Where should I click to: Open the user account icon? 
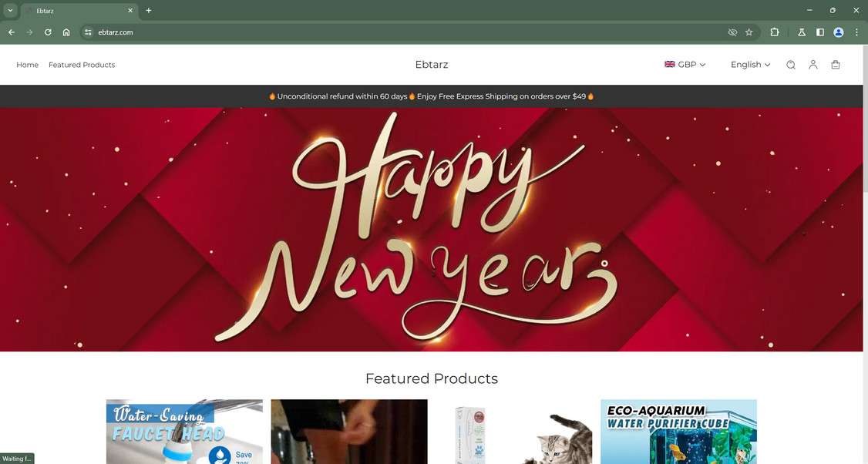pos(813,65)
